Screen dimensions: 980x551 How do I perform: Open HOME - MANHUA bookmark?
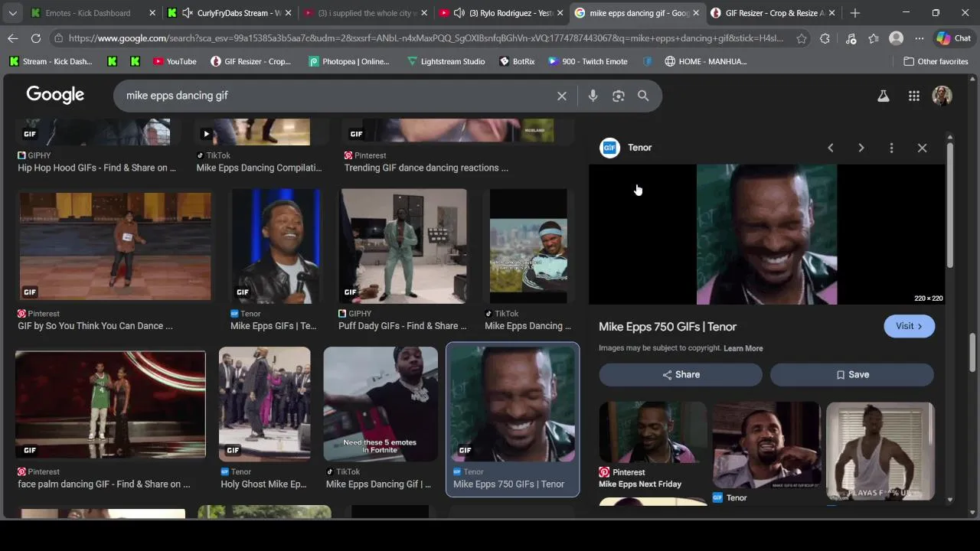point(706,61)
